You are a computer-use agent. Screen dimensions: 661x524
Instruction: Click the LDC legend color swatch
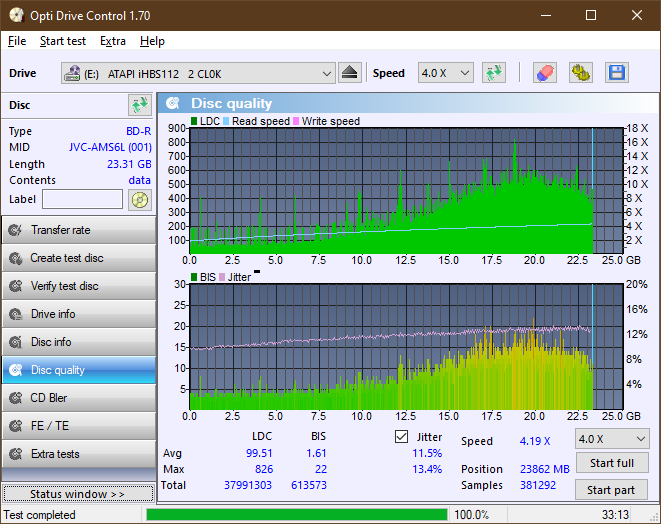(194, 121)
